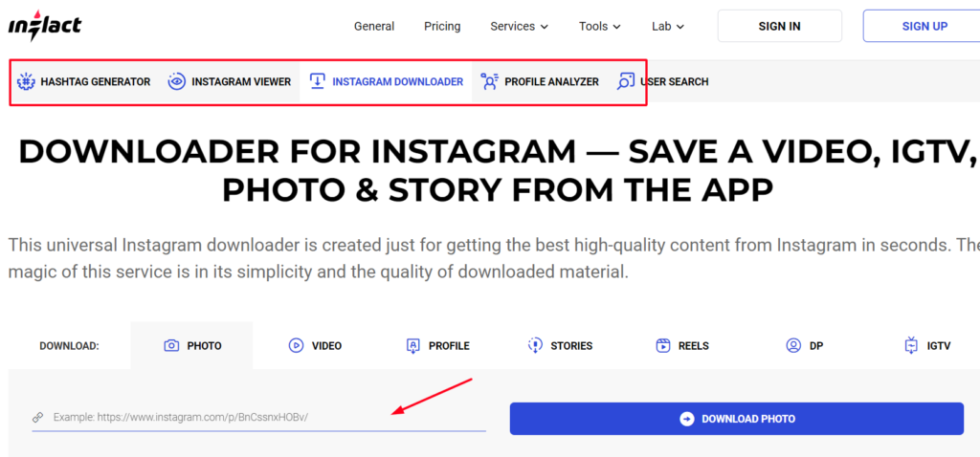The image size is (980, 457).
Task: Click the Inflact logo
Action: pyautogui.click(x=44, y=26)
